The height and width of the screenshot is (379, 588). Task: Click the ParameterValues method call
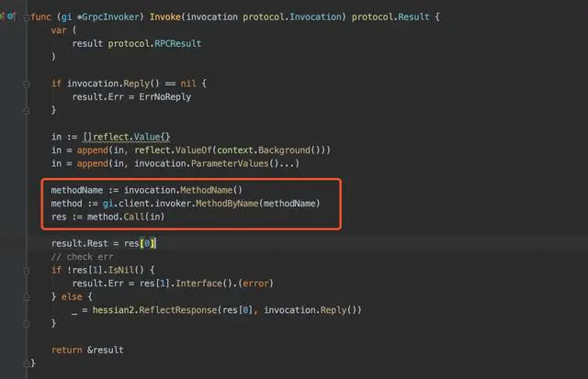coord(230,163)
